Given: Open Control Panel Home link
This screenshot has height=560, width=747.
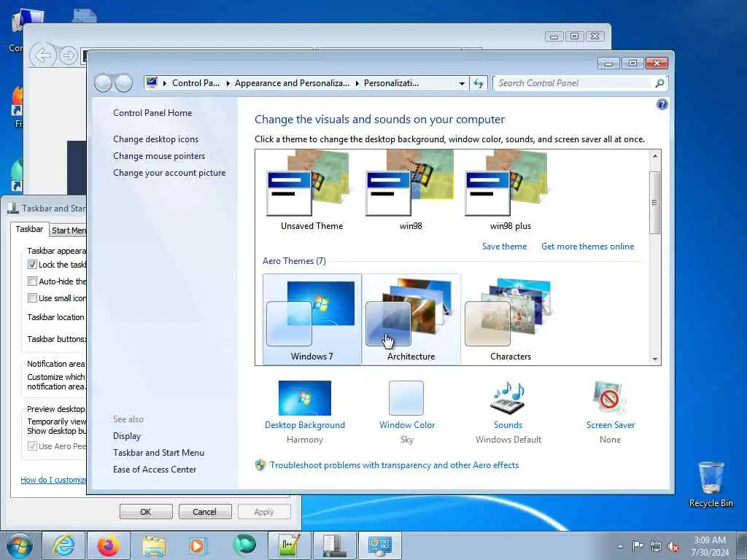Looking at the screenshot, I should coord(152,113).
